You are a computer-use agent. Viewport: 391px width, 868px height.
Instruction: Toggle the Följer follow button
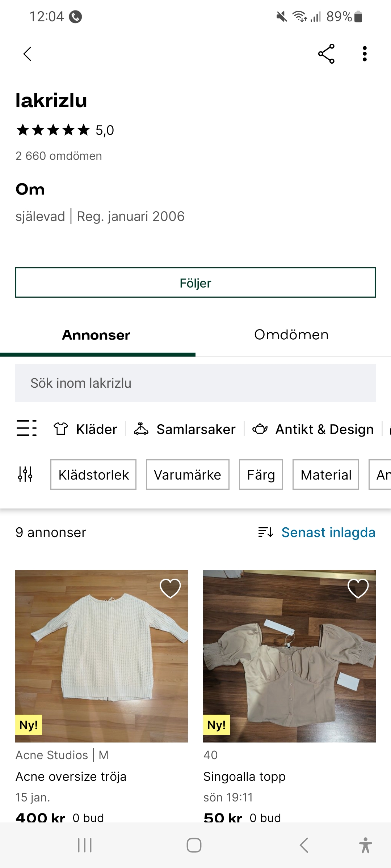(x=195, y=283)
